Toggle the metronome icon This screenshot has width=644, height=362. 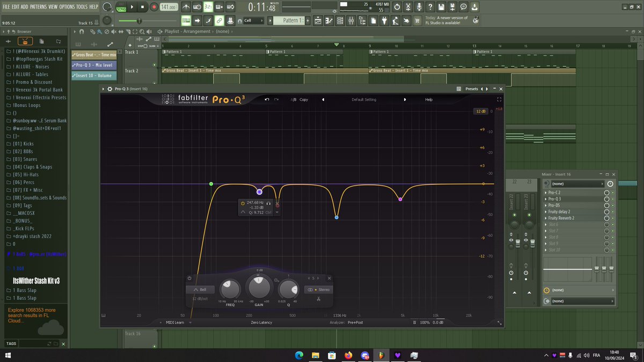click(x=186, y=7)
